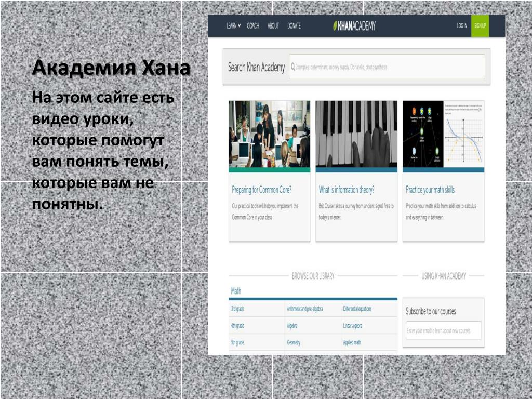The width and height of the screenshot is (532, 399).
Task: Open the Algebra link
Action: 292,326
